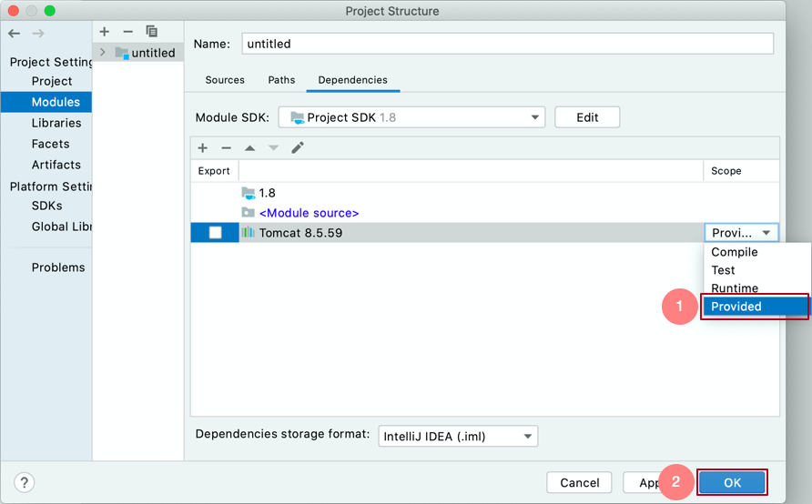Select Global Libraries in sidebar

tap(61, 227)
